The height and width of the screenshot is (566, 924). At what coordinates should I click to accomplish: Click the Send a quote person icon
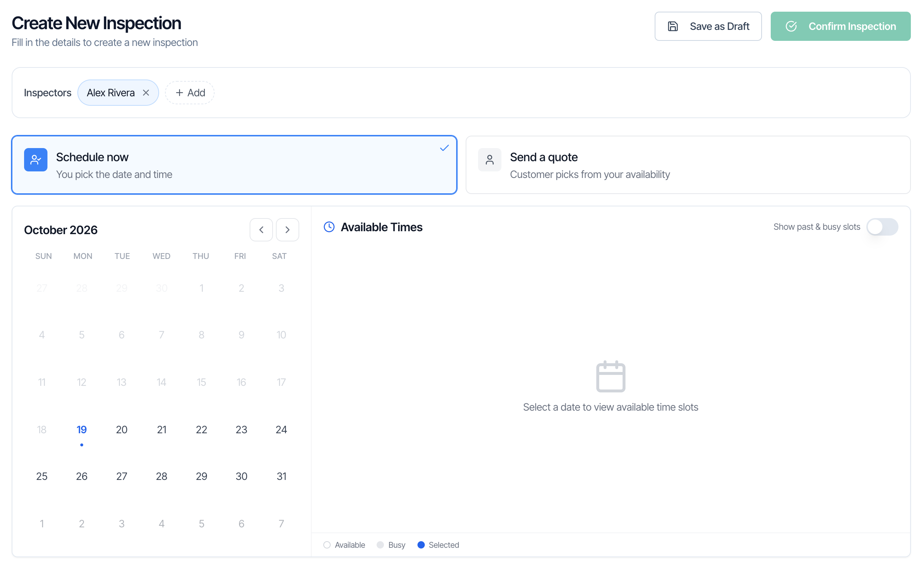click(x=489, y=160)
